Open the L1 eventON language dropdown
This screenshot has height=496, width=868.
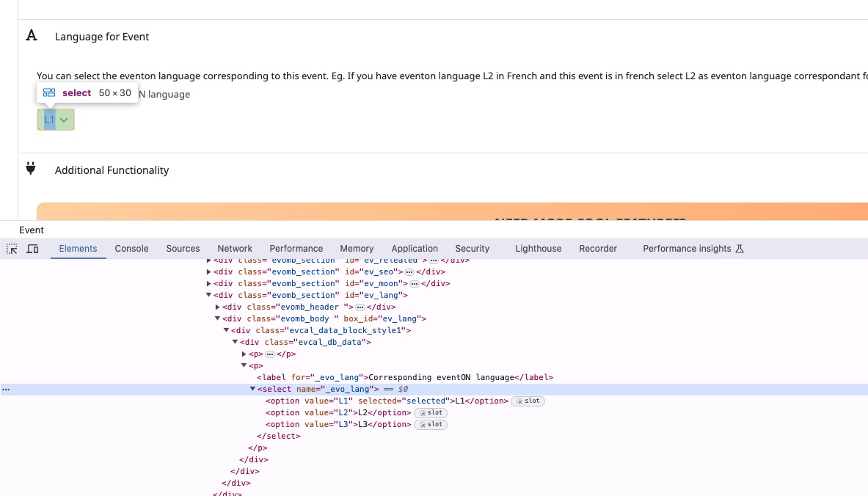coord(55,120)
